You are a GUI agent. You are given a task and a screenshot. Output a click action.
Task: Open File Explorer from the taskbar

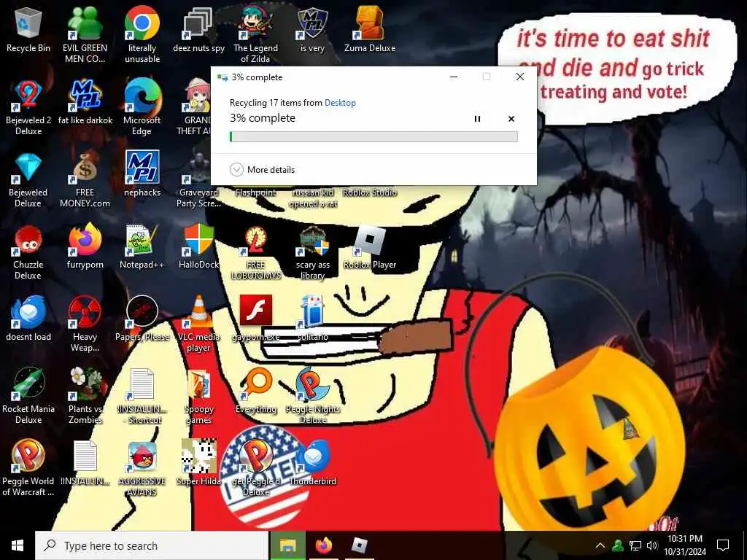click(287, 545)
